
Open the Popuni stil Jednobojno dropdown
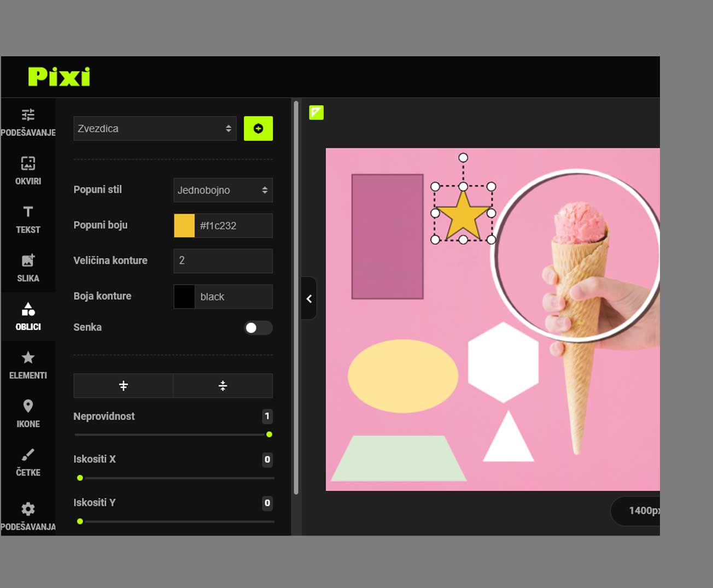223,190
